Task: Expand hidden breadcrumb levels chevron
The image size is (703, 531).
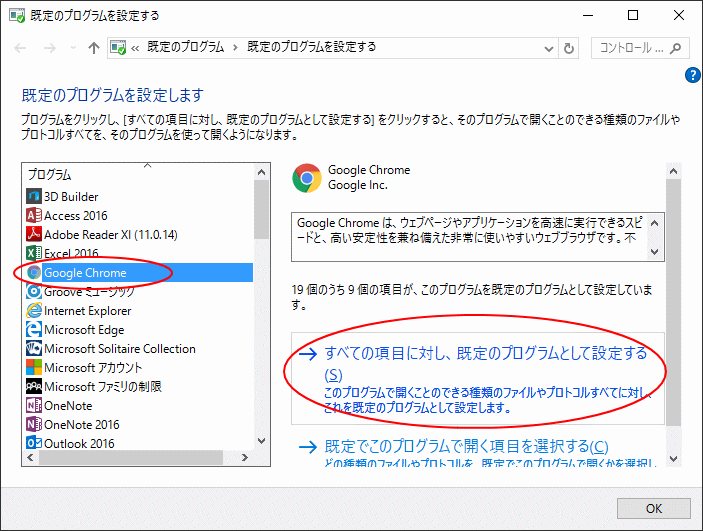Action: tap(135, 48)
